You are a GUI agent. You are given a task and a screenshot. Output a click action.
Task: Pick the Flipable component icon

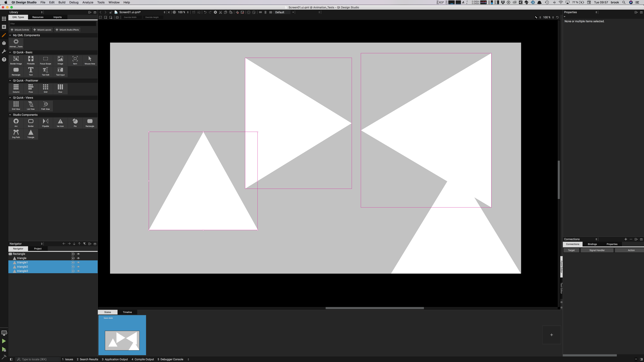coord(45,122)
